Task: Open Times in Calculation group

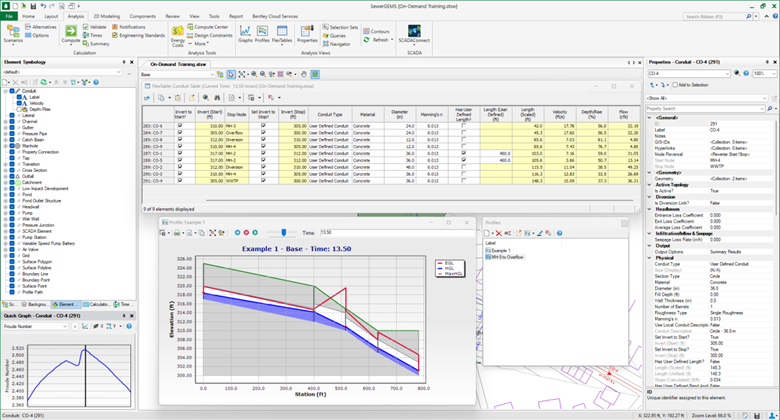Action: (93, 35)
